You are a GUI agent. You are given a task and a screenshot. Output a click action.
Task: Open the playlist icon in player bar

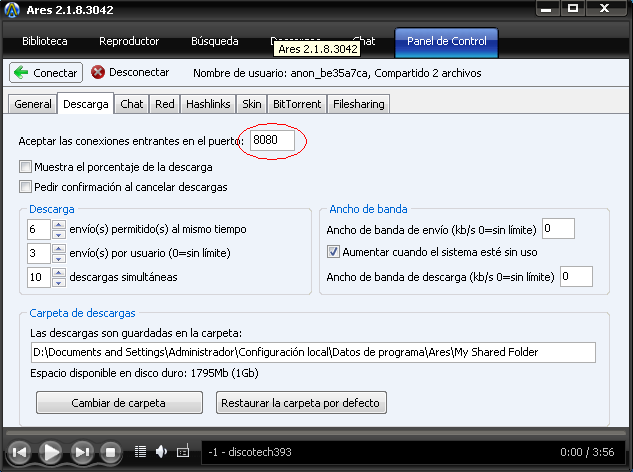(140, 451)
